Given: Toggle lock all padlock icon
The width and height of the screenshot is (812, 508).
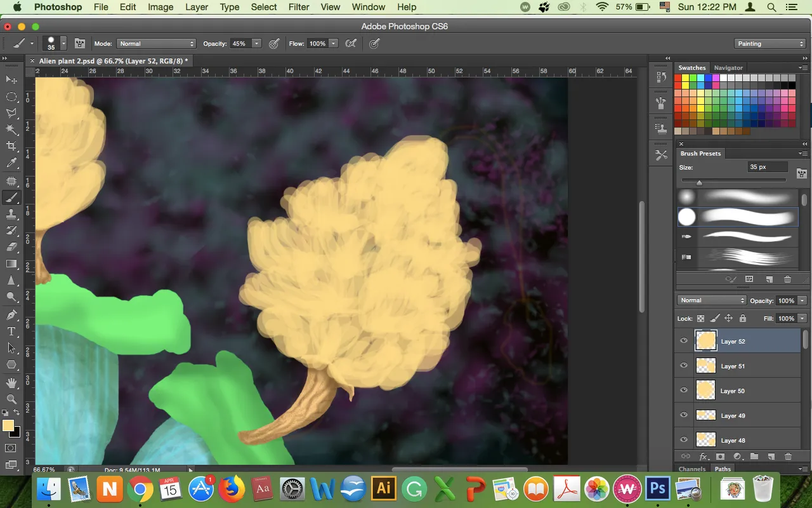Looking at the screenshot, I should click(743, 318).
